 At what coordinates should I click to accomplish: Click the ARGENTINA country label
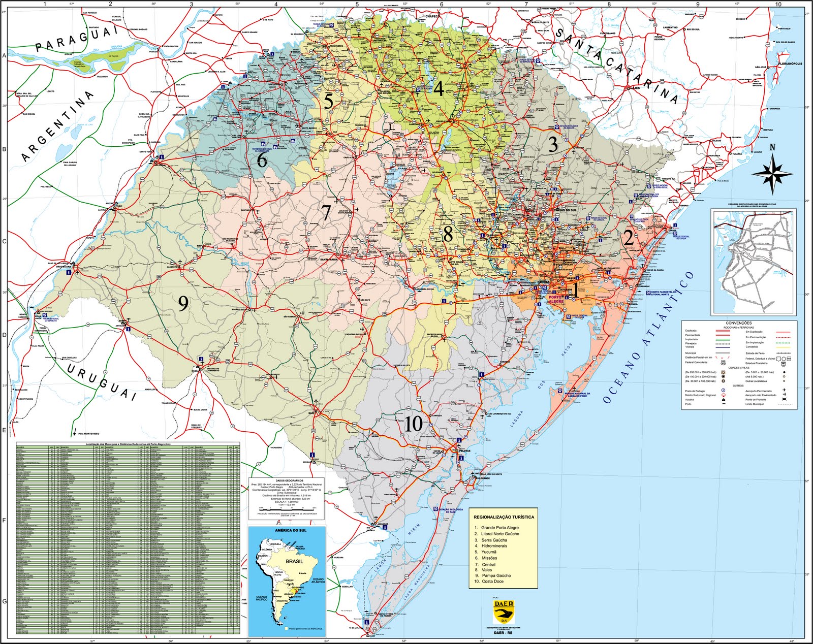point(57,127)
